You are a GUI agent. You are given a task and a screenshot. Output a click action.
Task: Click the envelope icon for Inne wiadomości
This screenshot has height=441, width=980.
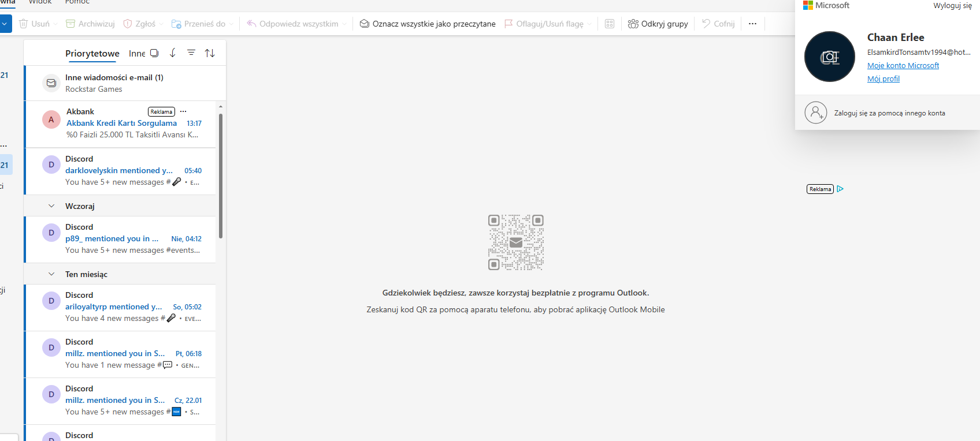coord(51,83)
